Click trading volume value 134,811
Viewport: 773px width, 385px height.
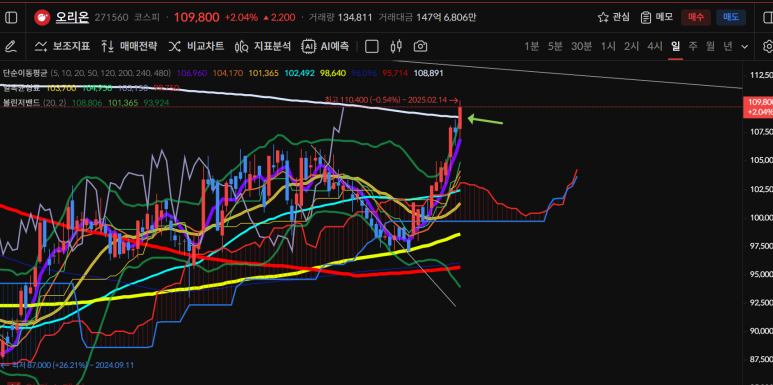[355, 18]
